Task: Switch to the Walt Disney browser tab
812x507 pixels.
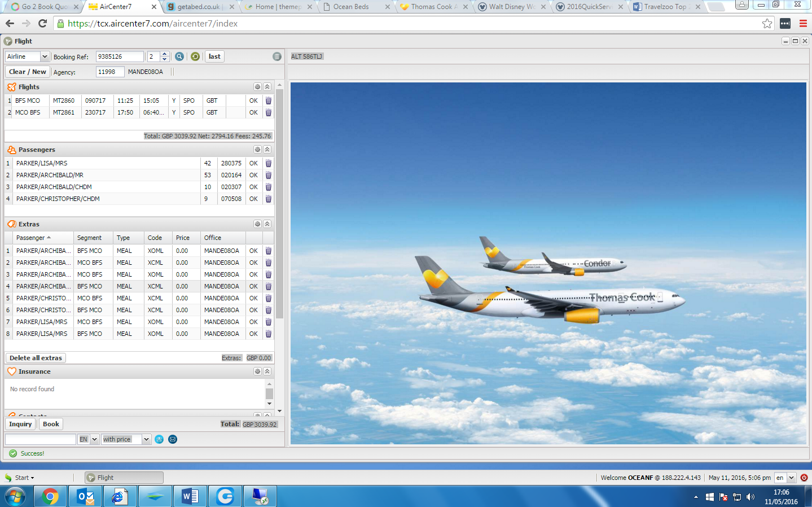Action: coord(512,7)
